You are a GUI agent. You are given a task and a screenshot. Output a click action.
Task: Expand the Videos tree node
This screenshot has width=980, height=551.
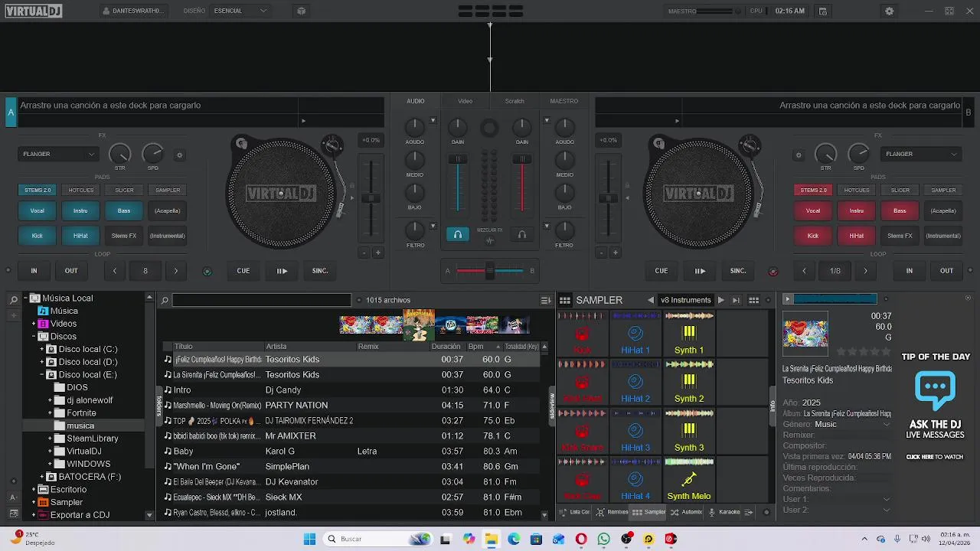click(x=34, y=324)
